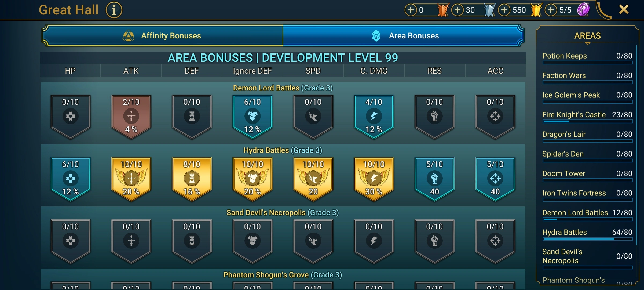Open the Great Hall info icon
The image size is (644, 290).
[114, 10]
